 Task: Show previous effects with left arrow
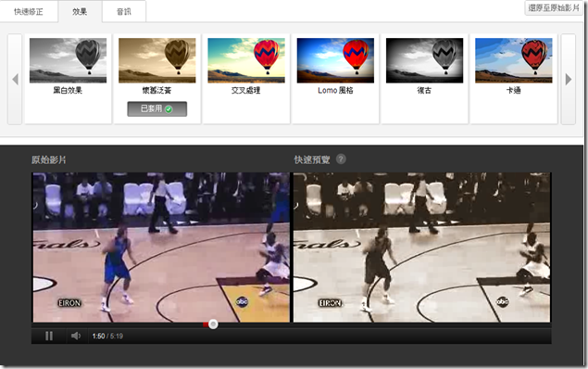coord(15,79)
